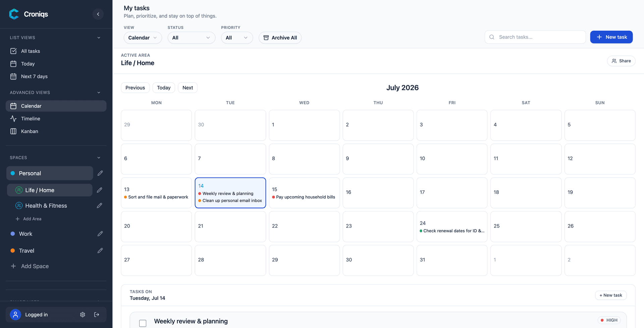Switch to the Timeline view

click(56, 119)
